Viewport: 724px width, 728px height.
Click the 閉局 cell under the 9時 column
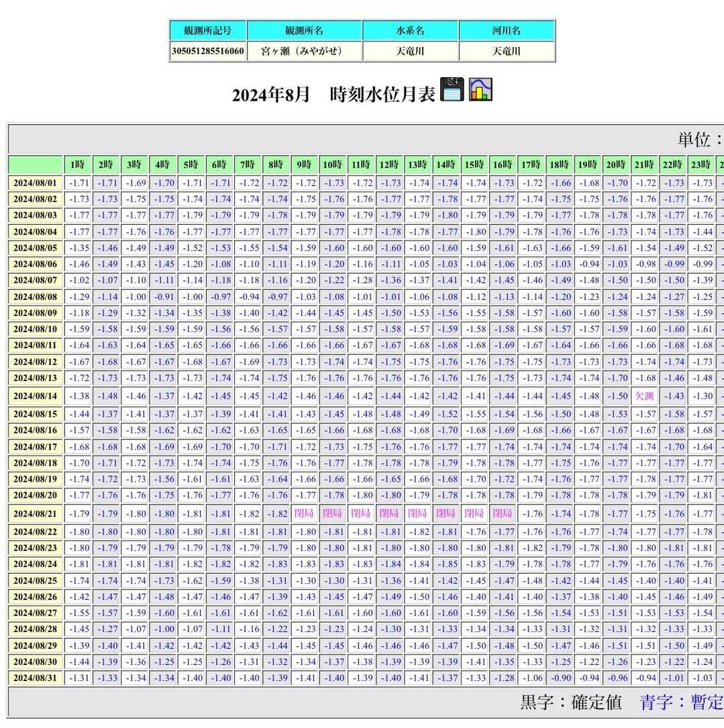tap(305, 513)
